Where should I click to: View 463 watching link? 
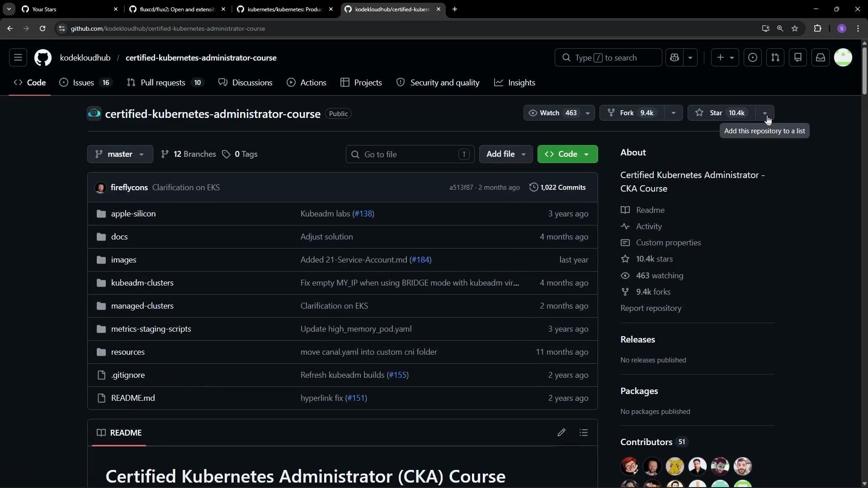(x=652, y=276)
